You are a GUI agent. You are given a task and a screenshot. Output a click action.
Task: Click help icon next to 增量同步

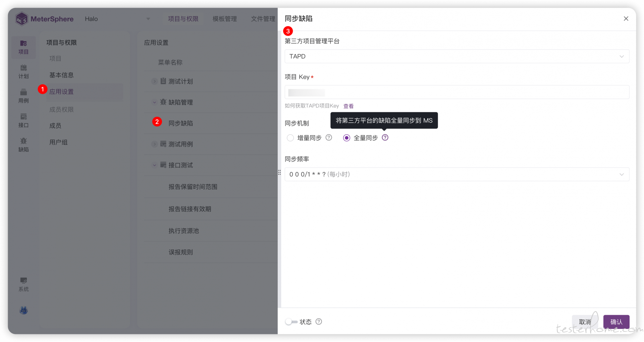(x=329, y=138)
